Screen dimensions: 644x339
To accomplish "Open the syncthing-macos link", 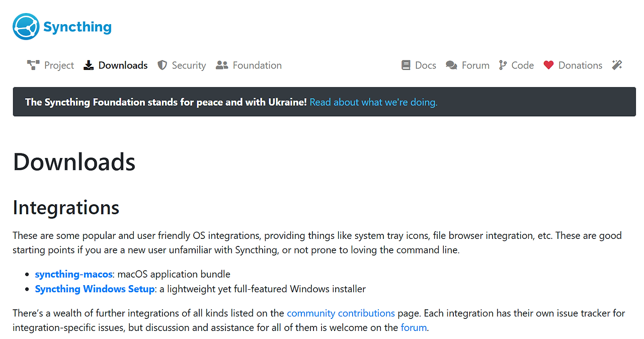I will 73,274.
